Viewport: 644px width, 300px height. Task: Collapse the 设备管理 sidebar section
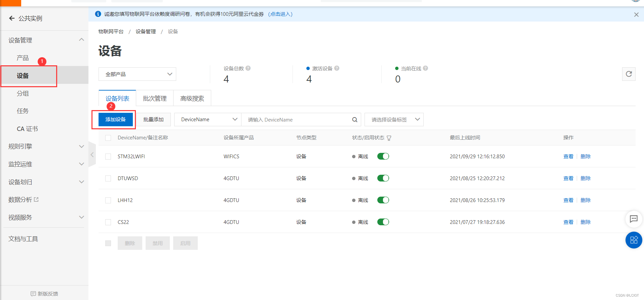coord(81,40)
